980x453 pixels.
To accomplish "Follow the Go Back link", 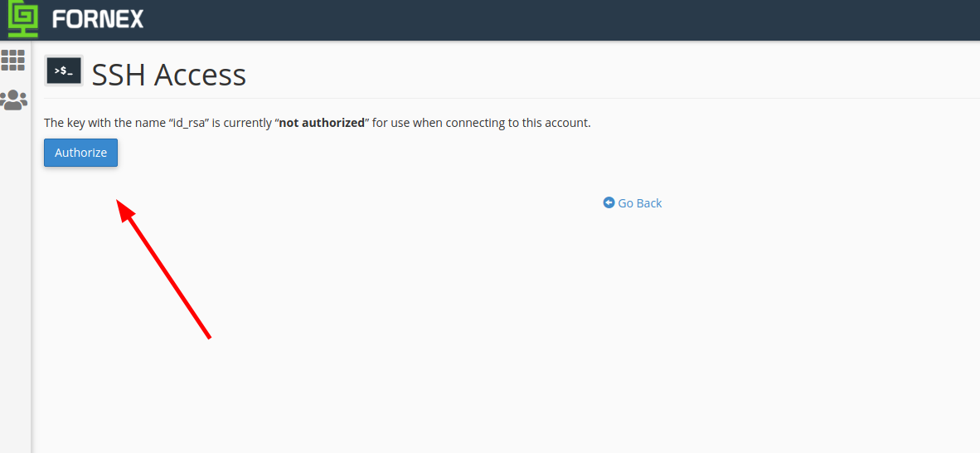I will (x=633, y=202).
